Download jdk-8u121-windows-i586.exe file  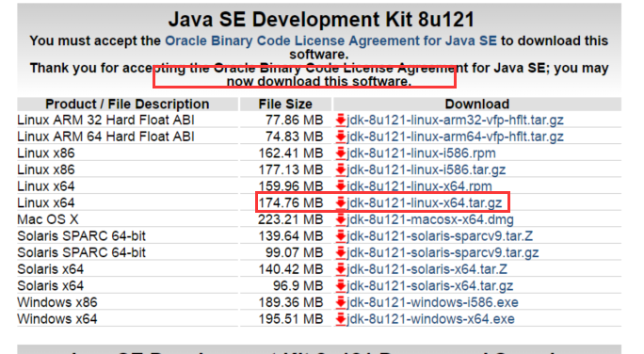[x=432, y=302]
